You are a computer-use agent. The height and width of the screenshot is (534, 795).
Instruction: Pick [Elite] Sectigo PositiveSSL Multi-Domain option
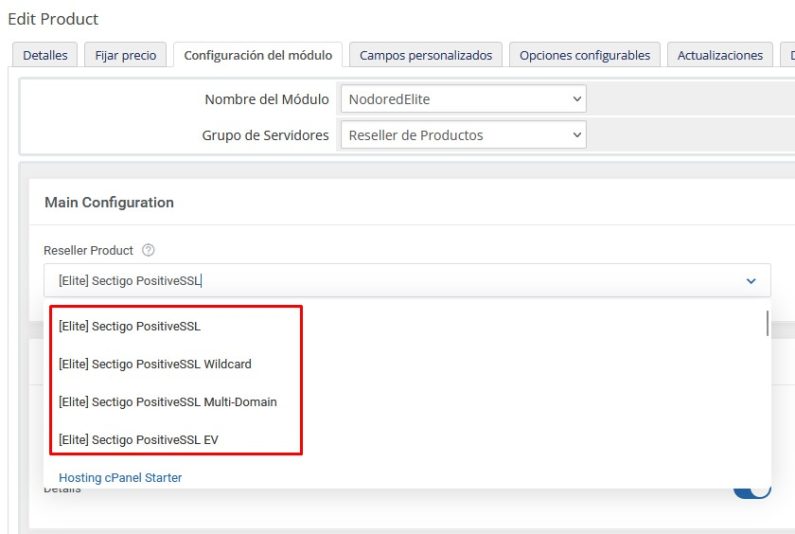(x=168, y=402)
